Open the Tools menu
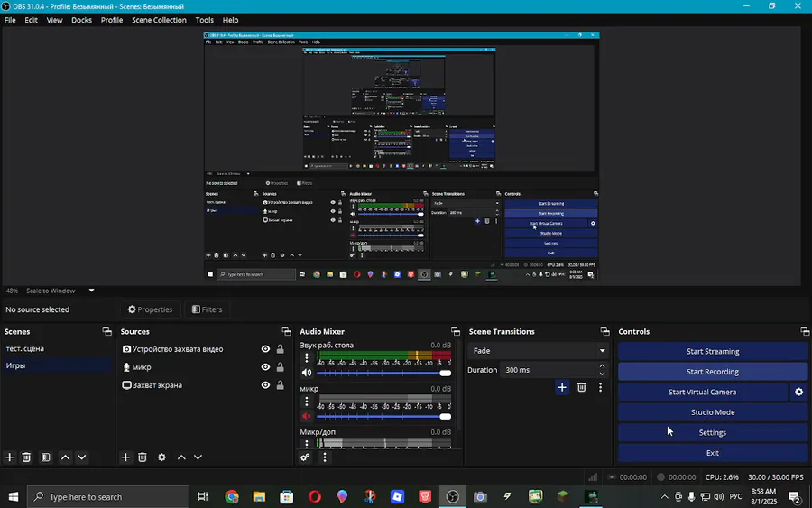Viewport: 812px width, 508px height. tap(205, 20)
